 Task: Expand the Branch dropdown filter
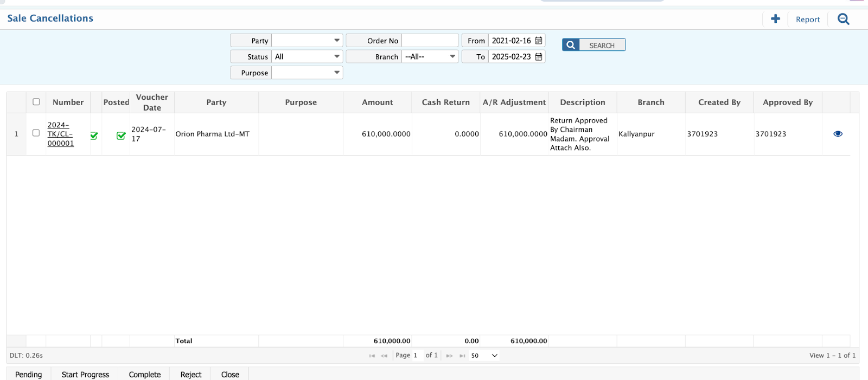click(x=452, y=56)
